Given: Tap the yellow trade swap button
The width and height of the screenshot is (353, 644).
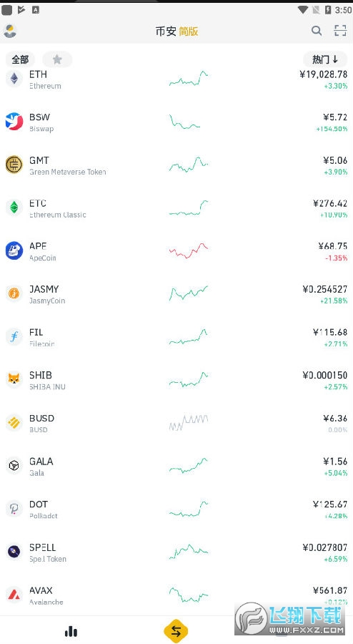Looking at the screenshot, I should pos(176,631).
